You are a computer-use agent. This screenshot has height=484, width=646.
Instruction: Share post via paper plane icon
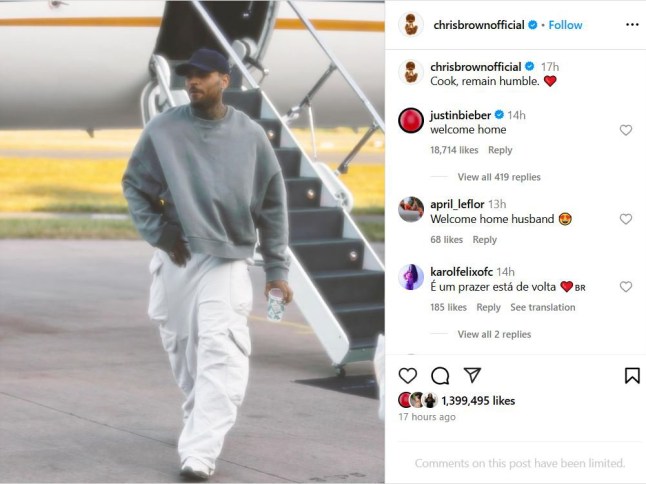pos(472,375)
